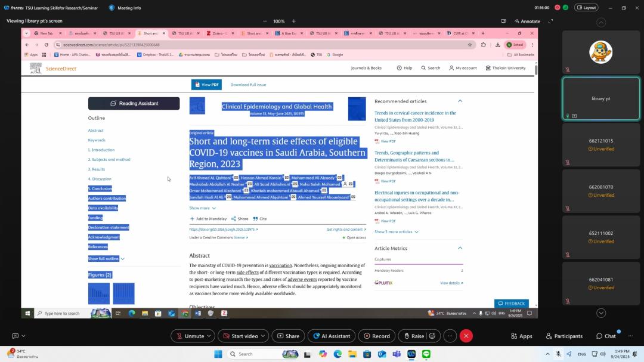The height and width of the screenshot is (362, 644).
Task: Select participant tile 662121015
Action: pyautogui.click(x=601, y=144)
